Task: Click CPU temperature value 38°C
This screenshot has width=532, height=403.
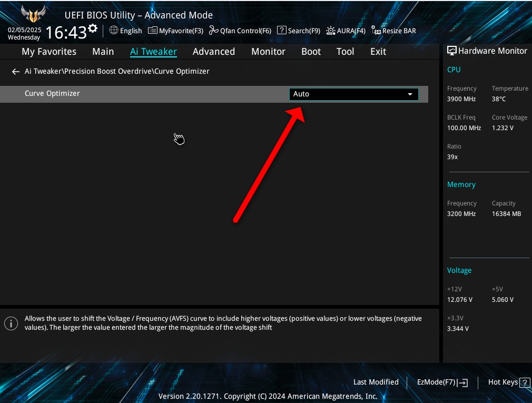Action: pos(499,99)
